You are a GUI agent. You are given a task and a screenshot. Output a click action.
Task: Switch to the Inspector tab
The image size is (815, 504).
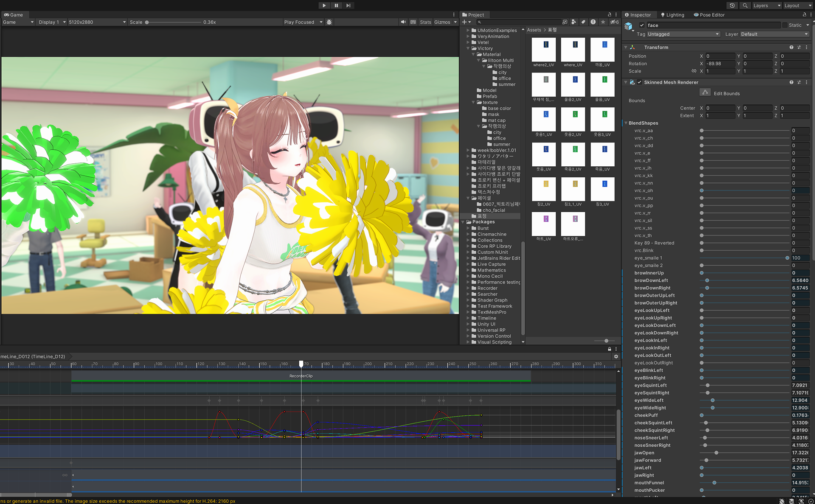tap(638, 15)
